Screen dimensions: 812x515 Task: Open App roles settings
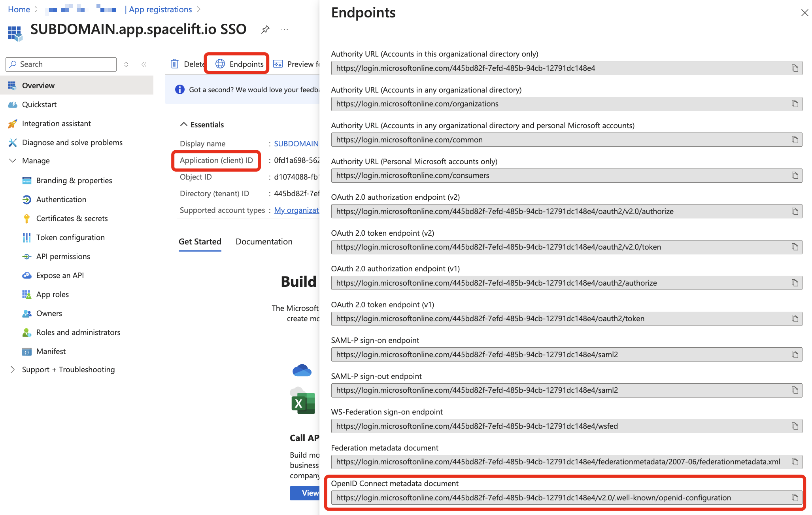tap(52, 294)
